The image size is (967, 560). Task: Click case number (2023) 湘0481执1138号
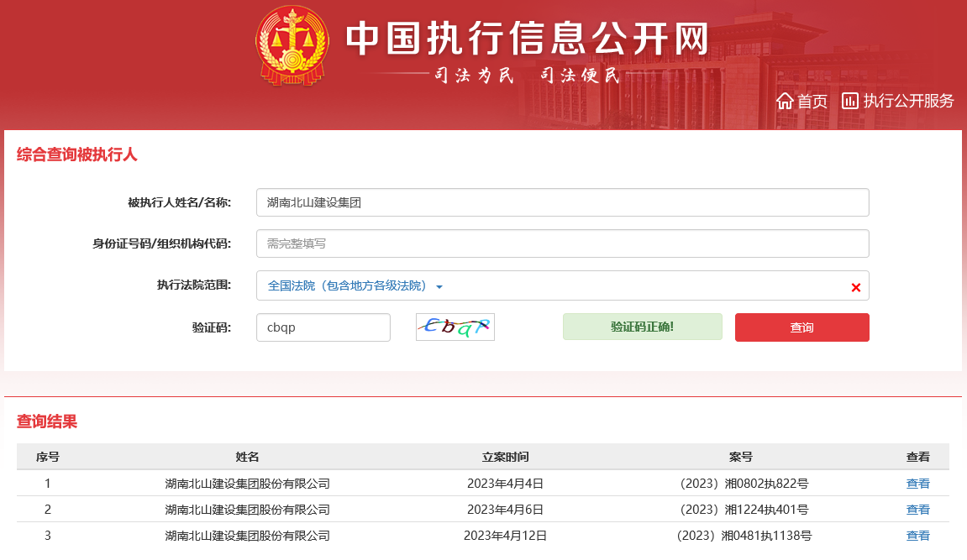pos(744,536)
